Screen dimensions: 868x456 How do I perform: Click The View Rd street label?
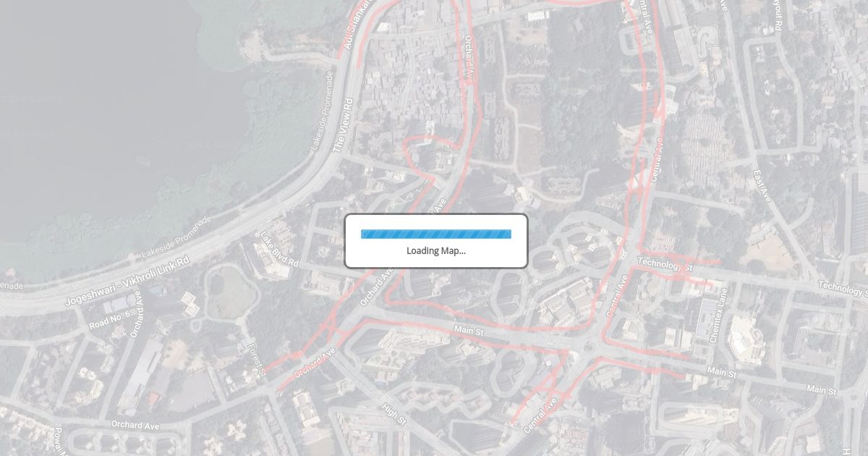[x=342, y=124]
